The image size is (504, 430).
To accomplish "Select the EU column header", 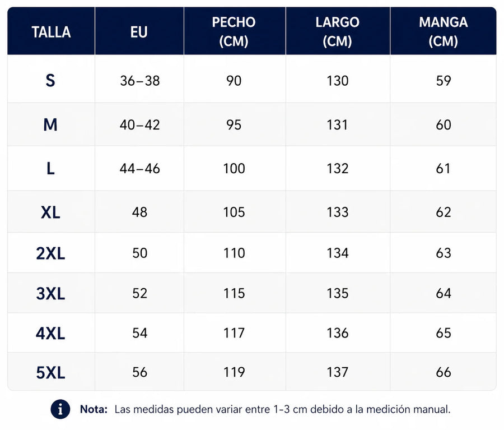I will click(x=139, y=31).
